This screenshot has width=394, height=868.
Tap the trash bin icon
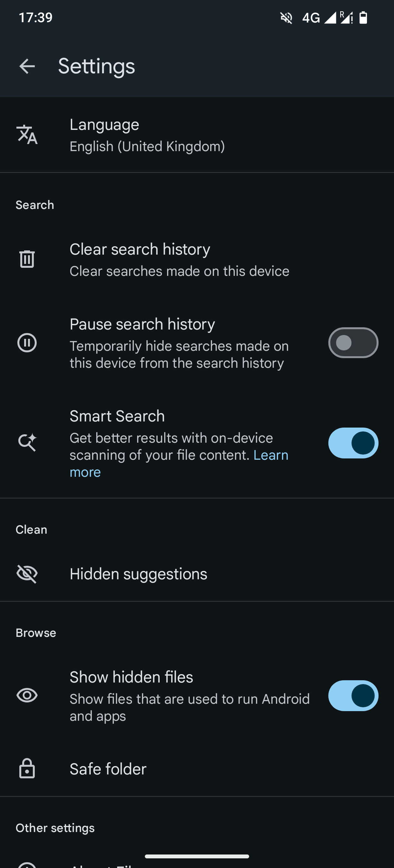tap(27, 259)
